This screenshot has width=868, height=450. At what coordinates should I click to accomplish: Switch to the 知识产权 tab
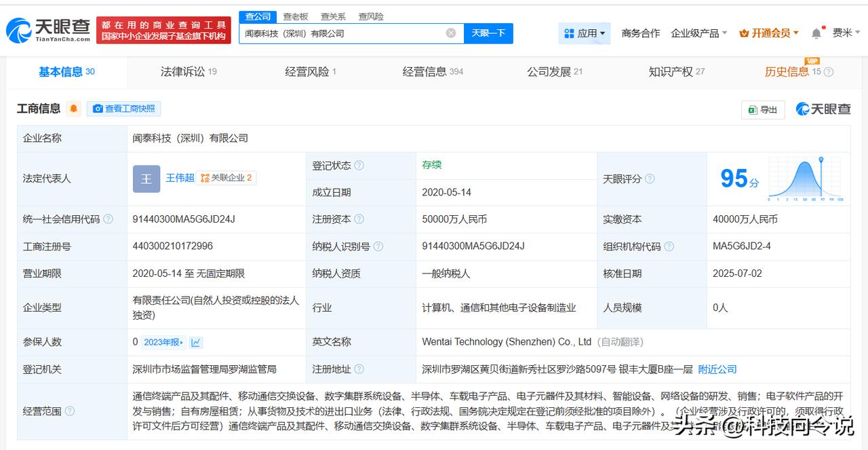(x=677, y=72)
